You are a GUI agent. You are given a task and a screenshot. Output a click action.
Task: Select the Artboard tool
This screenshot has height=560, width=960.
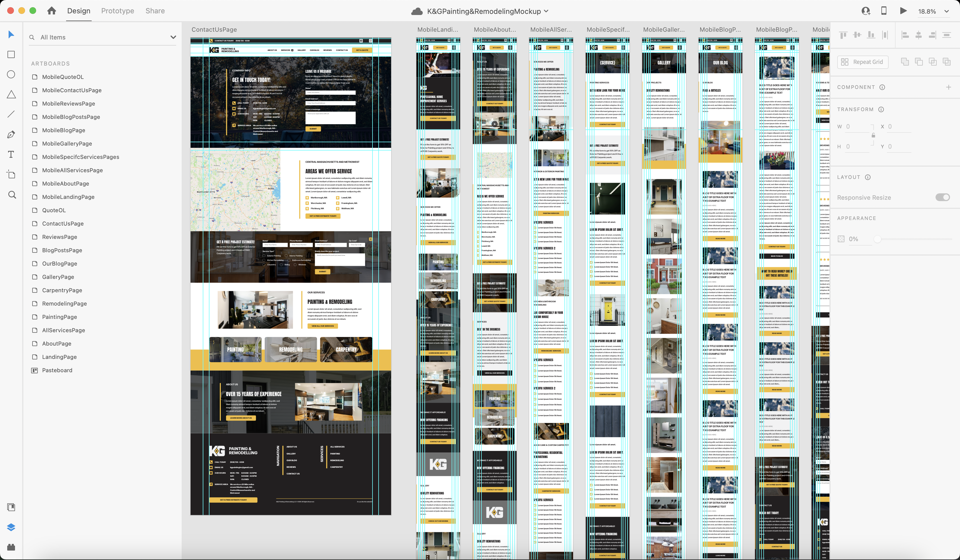(11, 174)
